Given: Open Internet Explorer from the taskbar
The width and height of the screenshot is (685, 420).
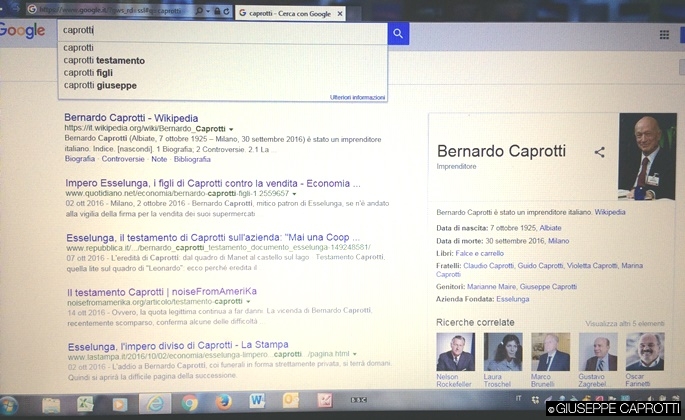Looking at the screenshot, I should [154, 403].
